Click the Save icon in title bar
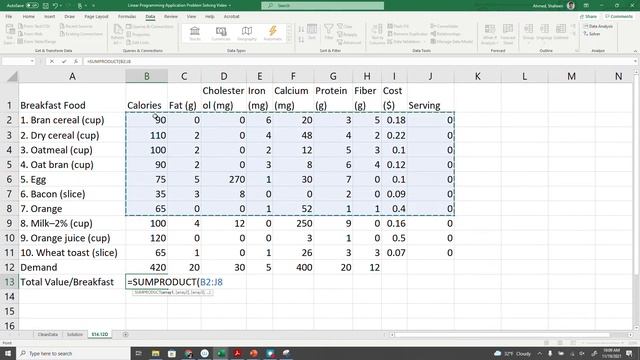Image resolution: width=640 pixels, height=360 pixels. pyautogui.click(x=46, y=6)
